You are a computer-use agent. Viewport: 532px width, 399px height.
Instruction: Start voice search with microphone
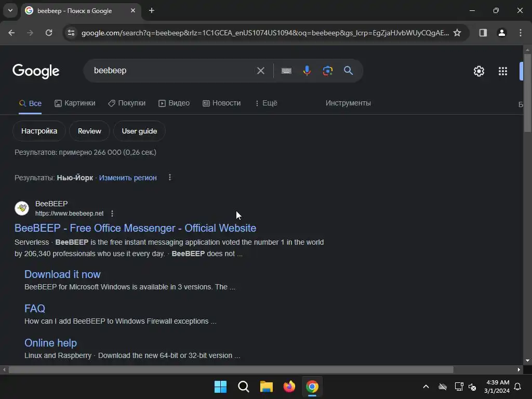[x=307, y=71]
